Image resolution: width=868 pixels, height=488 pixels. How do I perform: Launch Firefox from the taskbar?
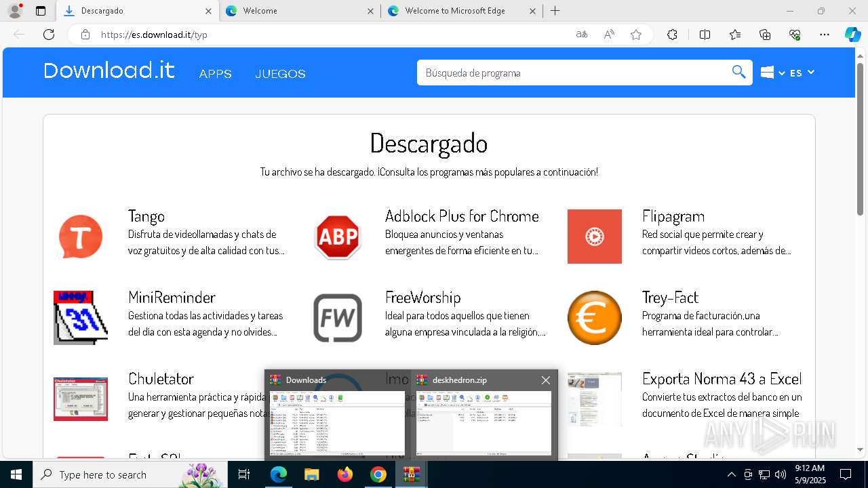point(345,474)
